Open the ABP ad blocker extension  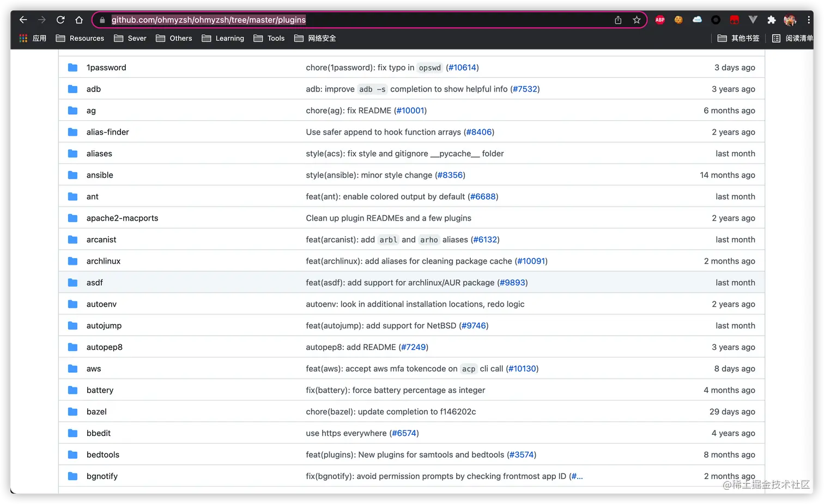click(x=660, y=20)
